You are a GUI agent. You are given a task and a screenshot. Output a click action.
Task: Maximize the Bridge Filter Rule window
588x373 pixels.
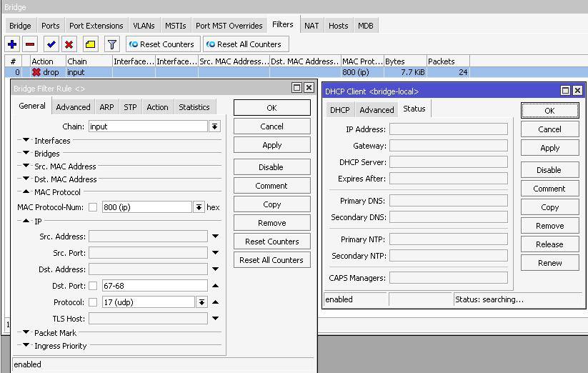click(x=297, y=88)
